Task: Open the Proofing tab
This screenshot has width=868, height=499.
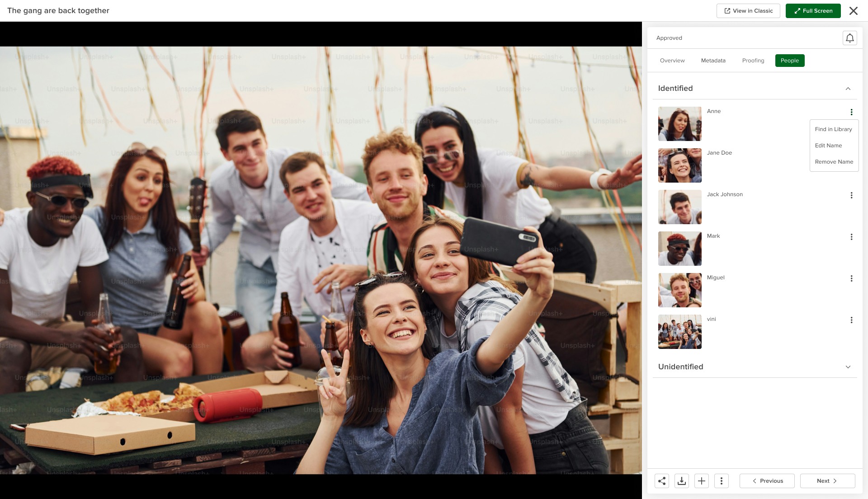Action: (x=753, y=61)
